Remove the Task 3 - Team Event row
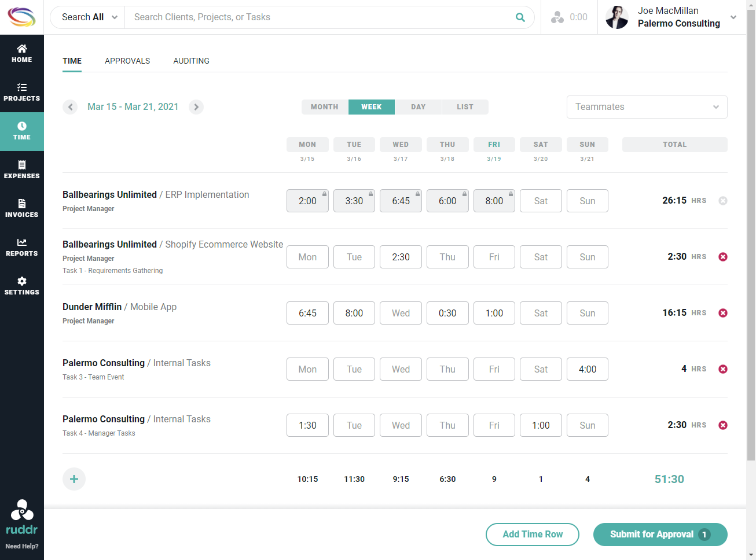The height and width of the screenshot is (560, 756). click(723, 369)
